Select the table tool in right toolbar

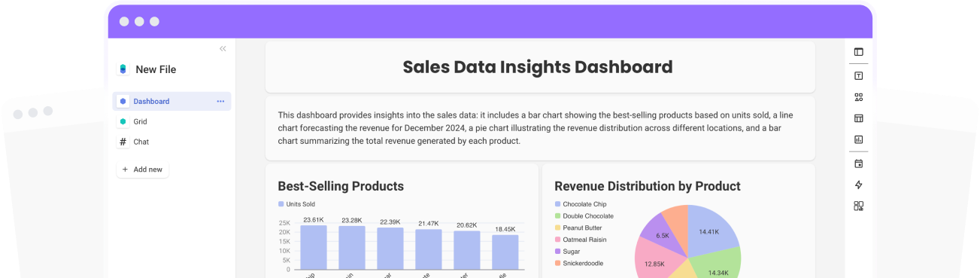click(x=858, y=118)
